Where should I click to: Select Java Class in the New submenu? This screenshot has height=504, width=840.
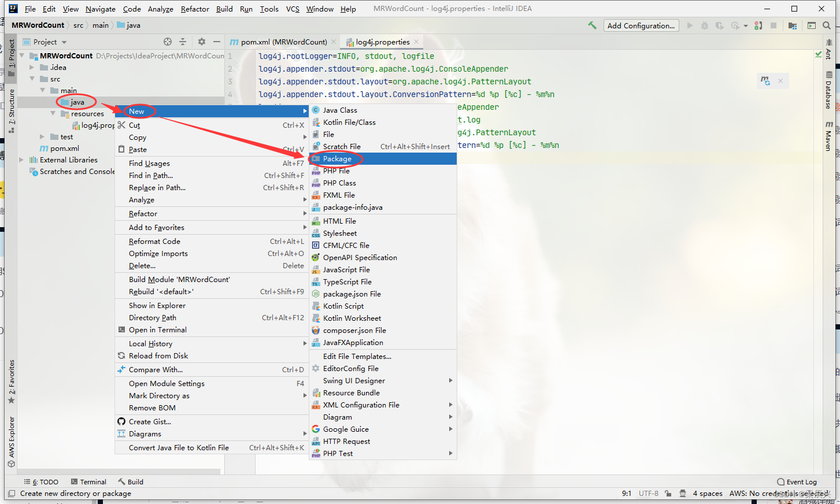[383, 110]
